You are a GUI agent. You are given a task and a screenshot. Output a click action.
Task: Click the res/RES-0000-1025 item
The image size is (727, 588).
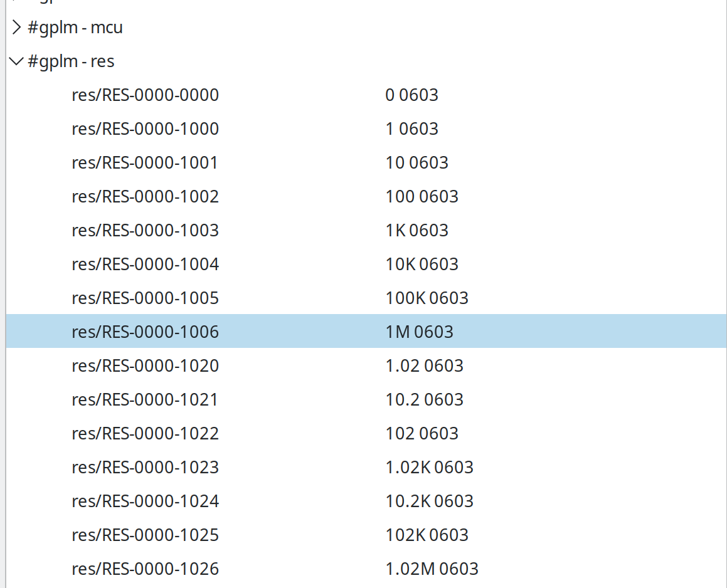point(145,535)
